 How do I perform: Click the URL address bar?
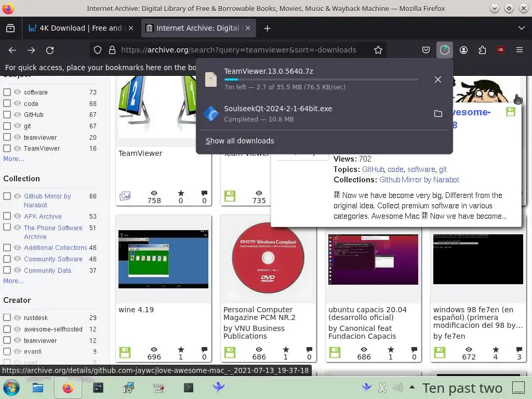(238, 50)
